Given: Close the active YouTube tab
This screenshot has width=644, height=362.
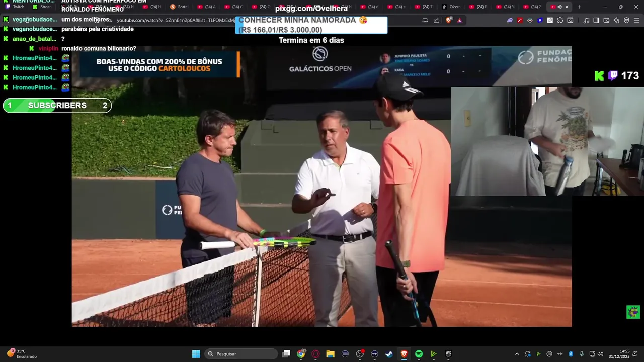Looking at the screenshot, I should click(x=567, y=7).
